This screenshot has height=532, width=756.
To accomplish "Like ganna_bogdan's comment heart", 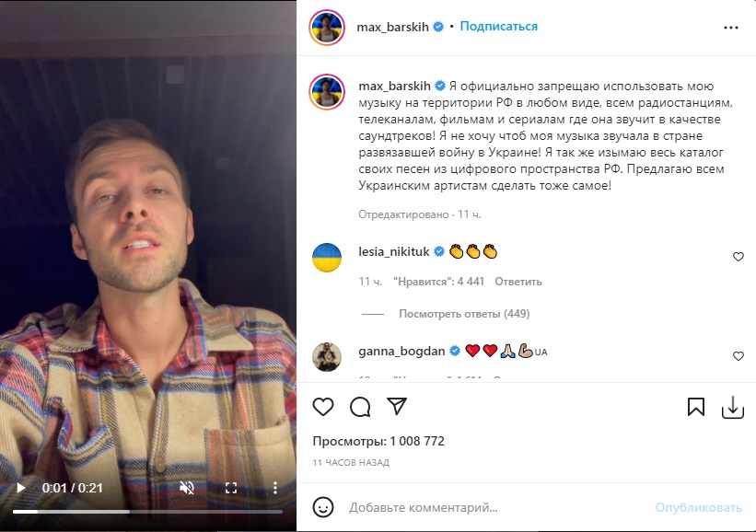I will click(x=739, y=356).
